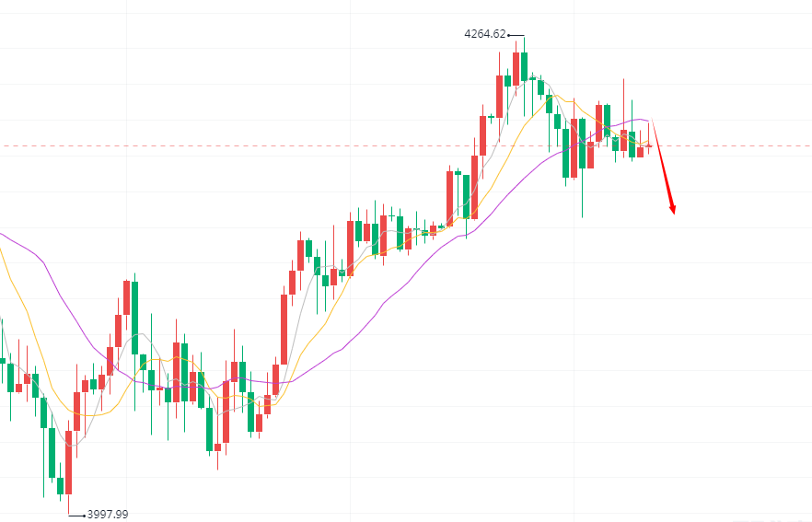Click the top start of the red arrow
The width and height of the screenshot is (812, 522).
point(654,122)
